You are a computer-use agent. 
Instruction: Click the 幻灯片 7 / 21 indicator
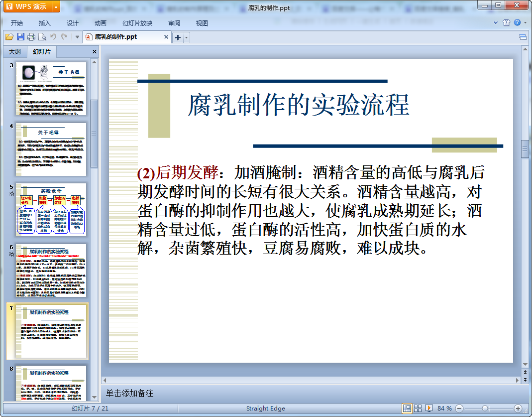pyautogui.click(x=90, y=409)
